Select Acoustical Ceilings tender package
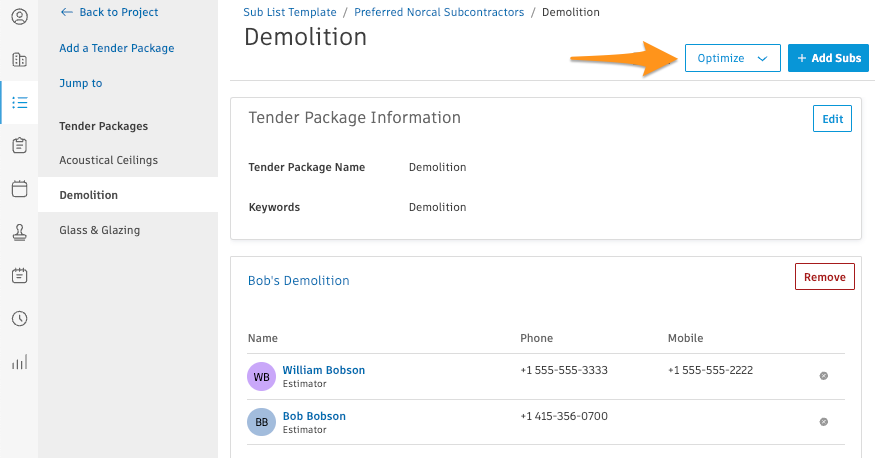This screenshot has width=875, height=458. (108, 160)
